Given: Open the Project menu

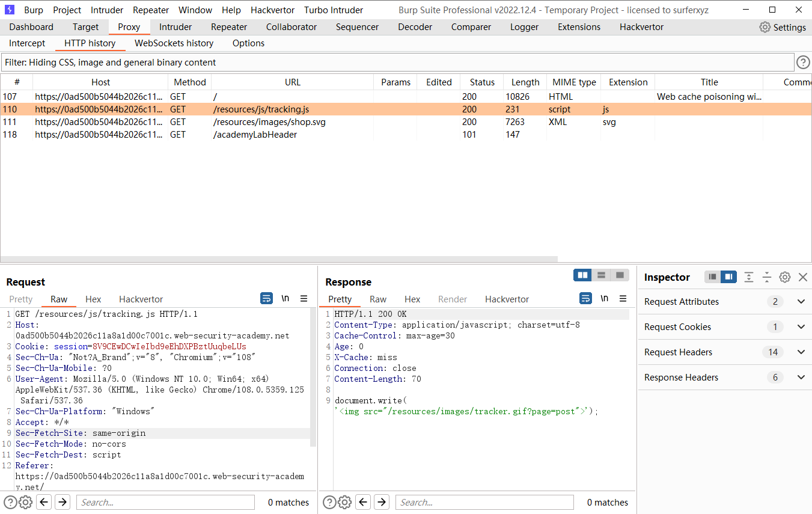Looking at the screenshot, I should point(67,10).
